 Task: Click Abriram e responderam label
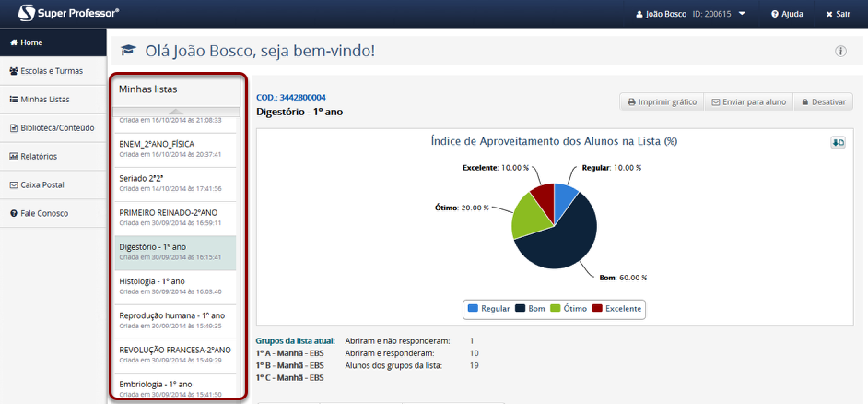[390, 353]
